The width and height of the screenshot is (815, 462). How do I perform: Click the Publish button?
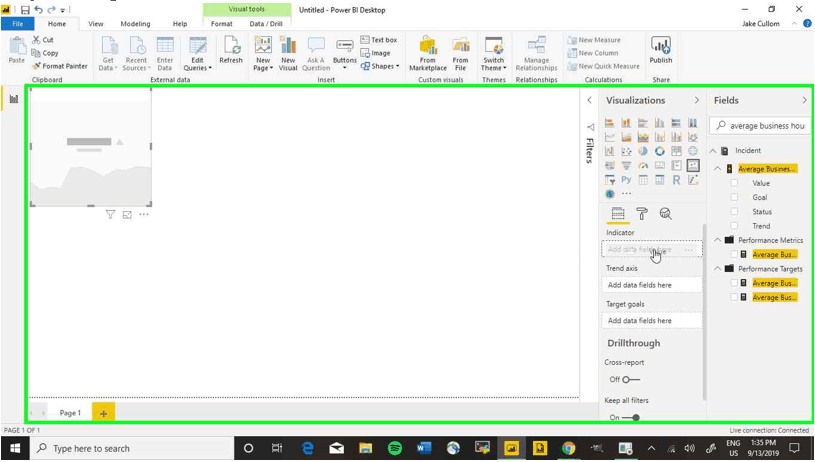pos(661,50)
